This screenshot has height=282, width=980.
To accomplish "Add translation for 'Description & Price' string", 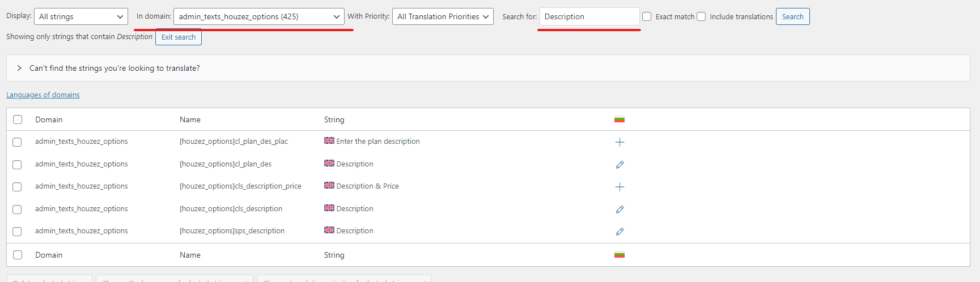I will point(620,187).
